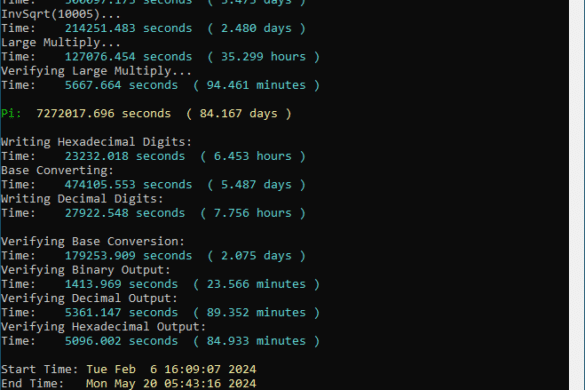Select the 'Tue Feb 6 16:09:07 2024' timestamp
The image size is (585, 390).
coord(171,369)
